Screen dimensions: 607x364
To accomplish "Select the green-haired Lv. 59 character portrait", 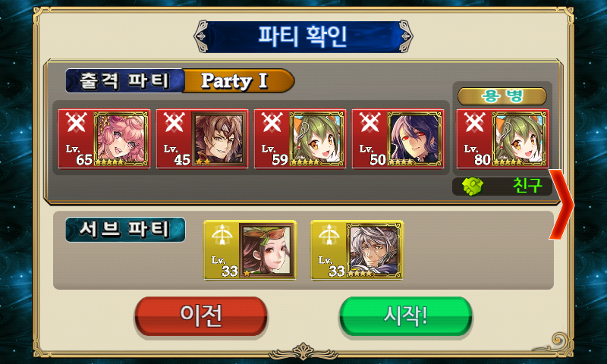I will pyautogui.click(x=317, y=139).
